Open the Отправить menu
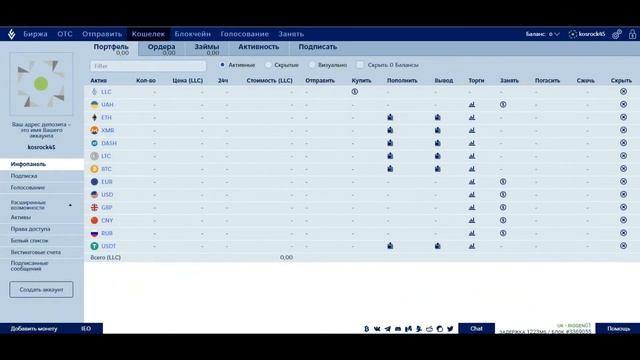The height and width of the screenshot is (360, 640). (102, 34)
